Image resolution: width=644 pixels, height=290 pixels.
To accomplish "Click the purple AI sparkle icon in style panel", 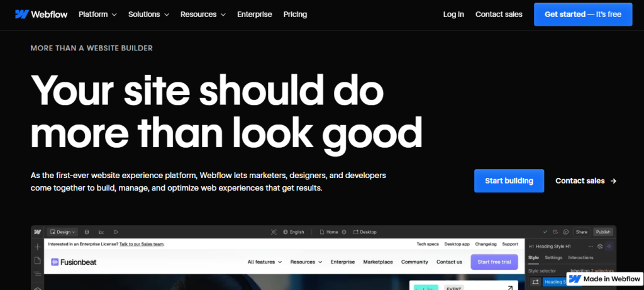I will click(609, 247).
